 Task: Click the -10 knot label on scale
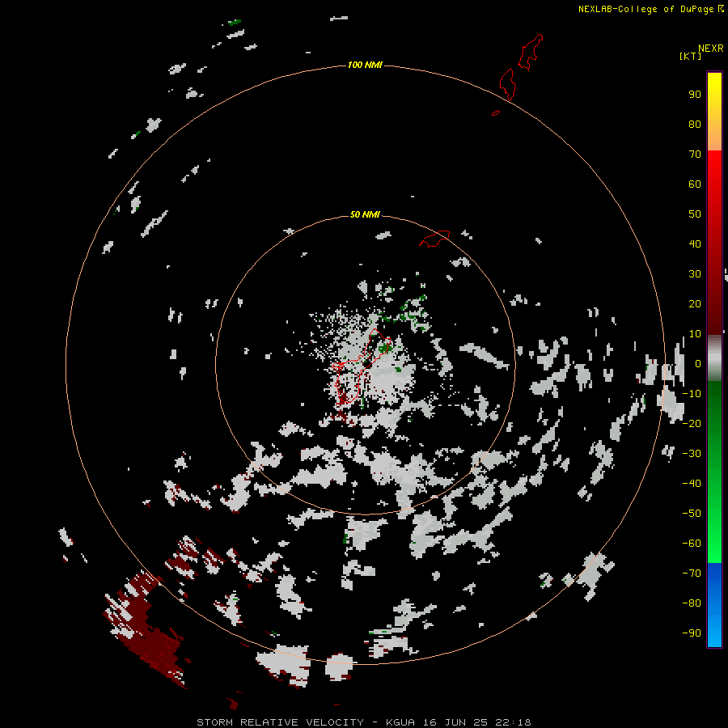click(692, 394)
